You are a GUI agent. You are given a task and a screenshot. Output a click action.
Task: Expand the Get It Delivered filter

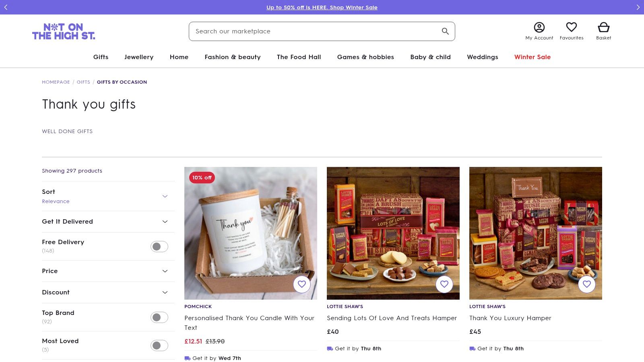point(108,222)
